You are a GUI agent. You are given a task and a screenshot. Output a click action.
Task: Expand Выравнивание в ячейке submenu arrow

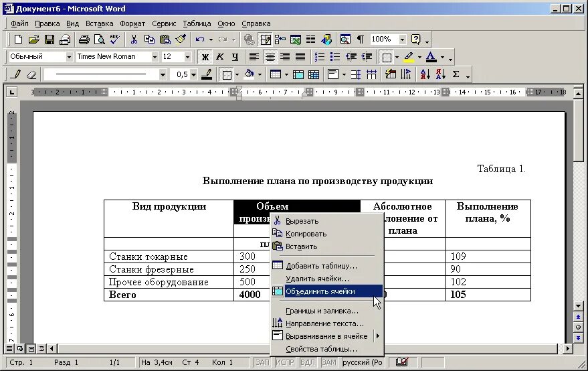[x=378, y=336]
